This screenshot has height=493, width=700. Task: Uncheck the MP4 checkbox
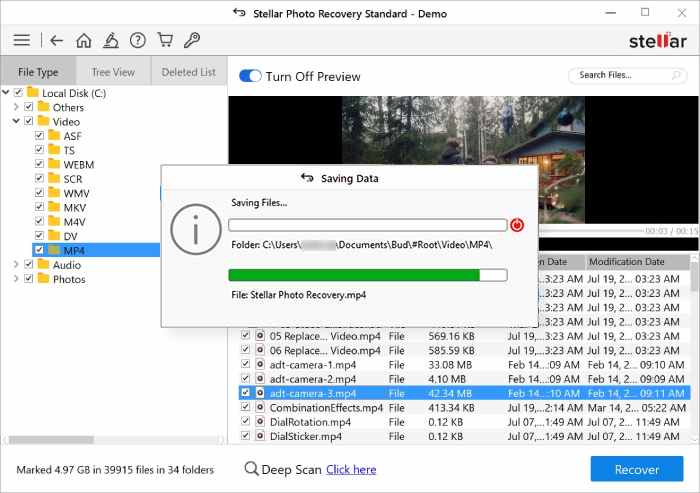pos(39,250)
